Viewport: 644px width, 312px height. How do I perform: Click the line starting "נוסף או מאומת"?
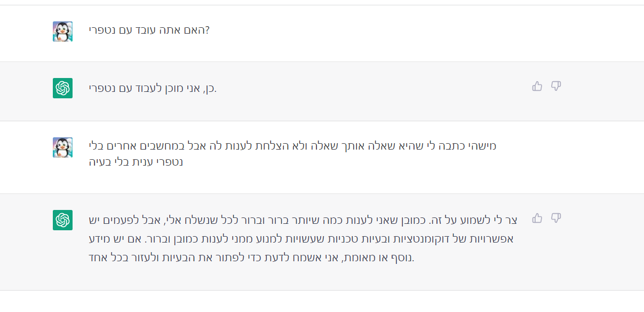point(252,258)
